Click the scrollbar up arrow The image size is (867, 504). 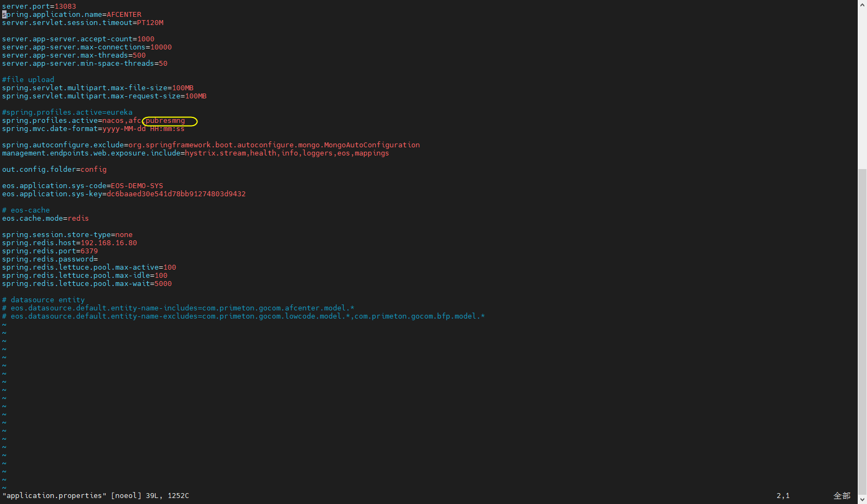862,4
